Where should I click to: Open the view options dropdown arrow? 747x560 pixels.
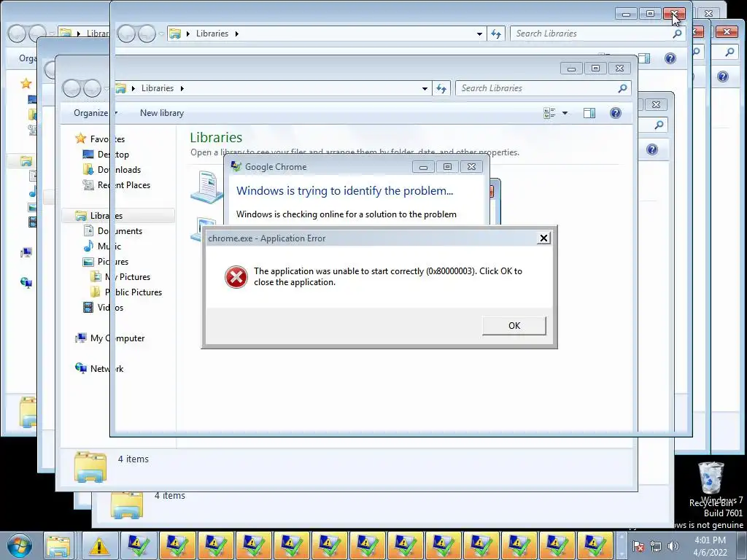[565, 113]
